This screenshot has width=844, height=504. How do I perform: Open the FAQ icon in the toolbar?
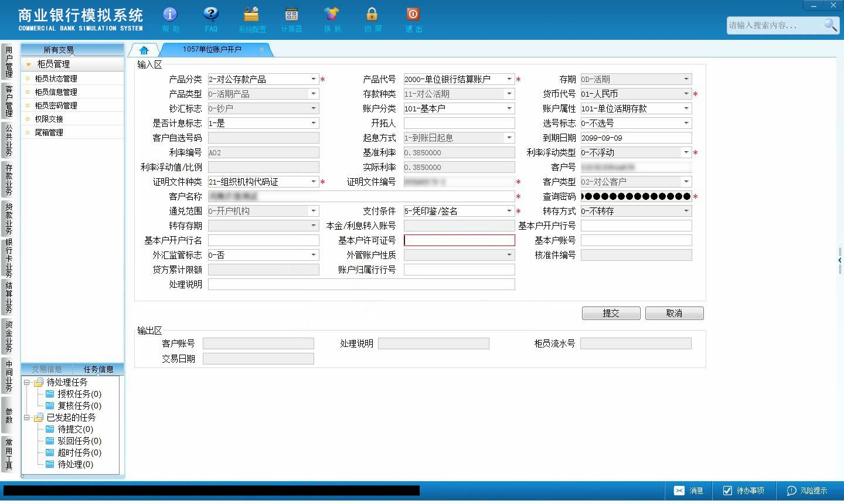pyautogui.click(x=211, y=14)
